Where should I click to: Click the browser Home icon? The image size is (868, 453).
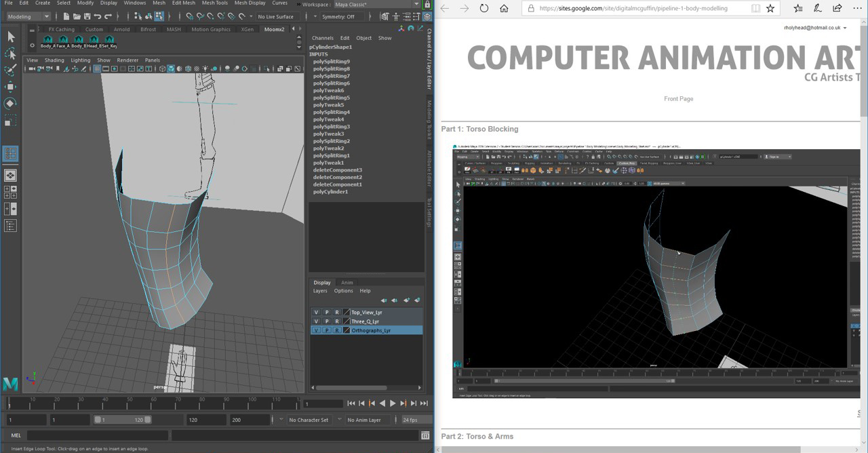pyautogui.click(x=504, y=8)
